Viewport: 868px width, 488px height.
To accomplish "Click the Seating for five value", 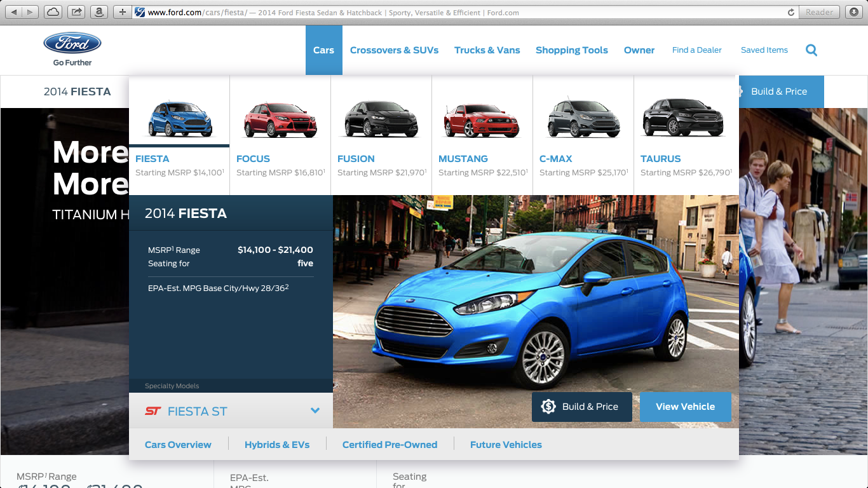I will pyautogui.click(x=305, y=263).
